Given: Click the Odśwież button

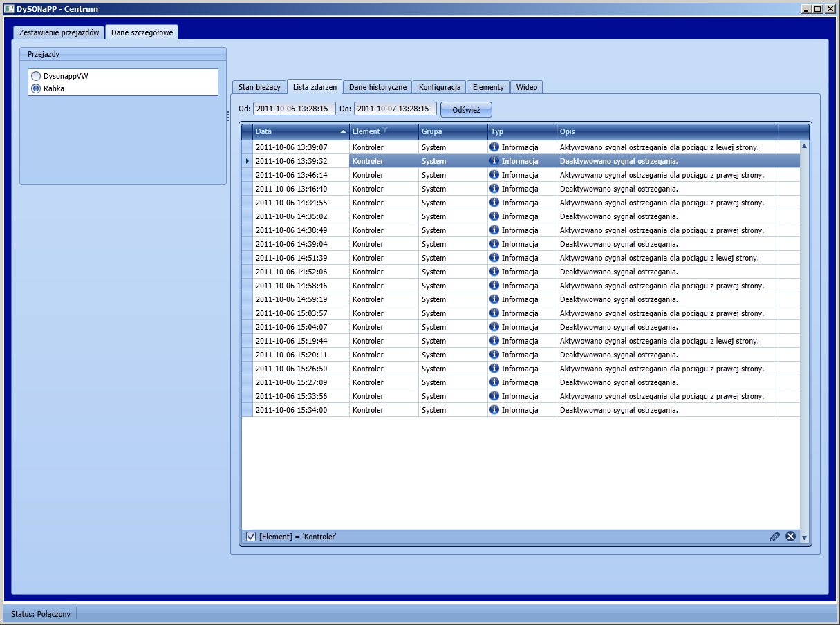Looking at the screenshot, I should pyautogui.click(x=466, y=110).
